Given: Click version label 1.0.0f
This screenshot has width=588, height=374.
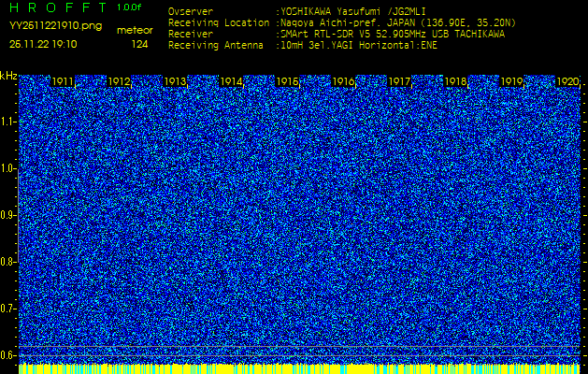Looking at the screenshot, I should (129, 7).
